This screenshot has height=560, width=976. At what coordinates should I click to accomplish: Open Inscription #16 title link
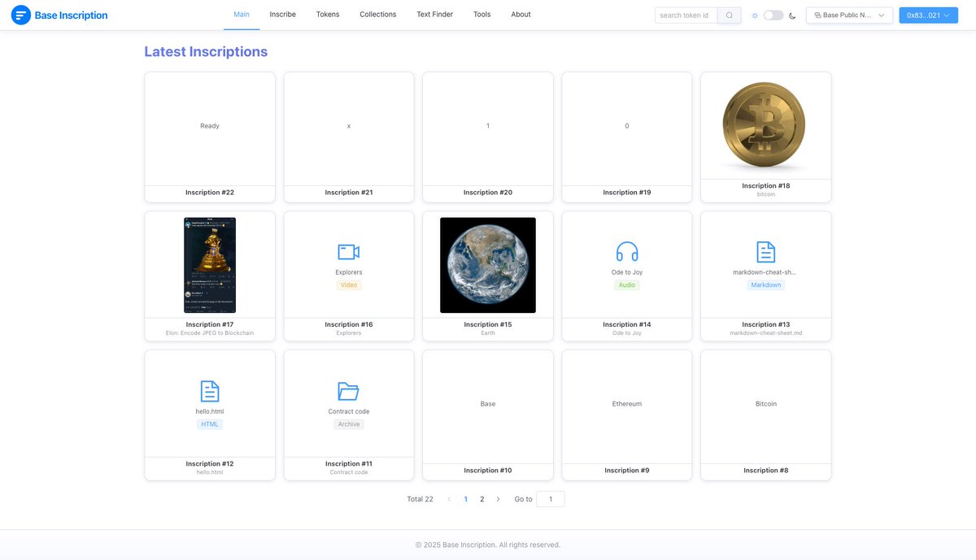pyautogui.click(x=349, y=324)
